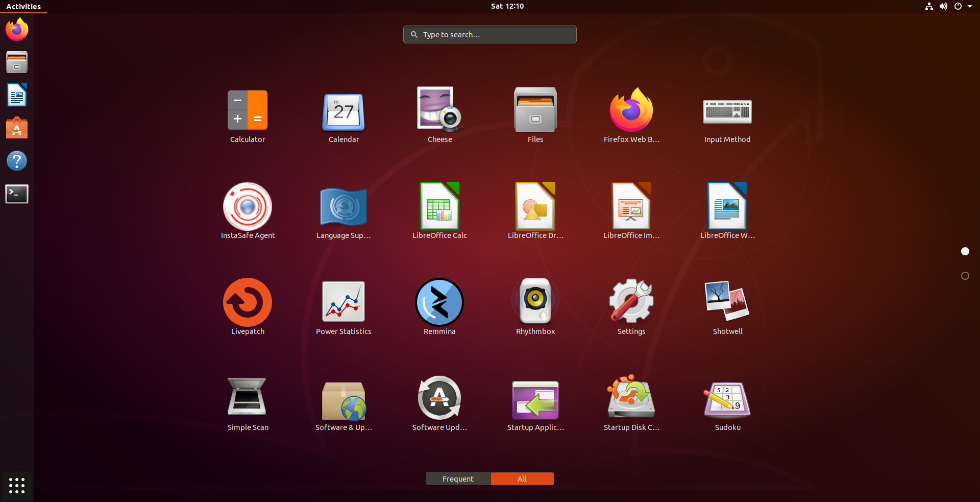Click the Activities button
This screenshot has height=502, width=980.
click(x=23, y=7)
